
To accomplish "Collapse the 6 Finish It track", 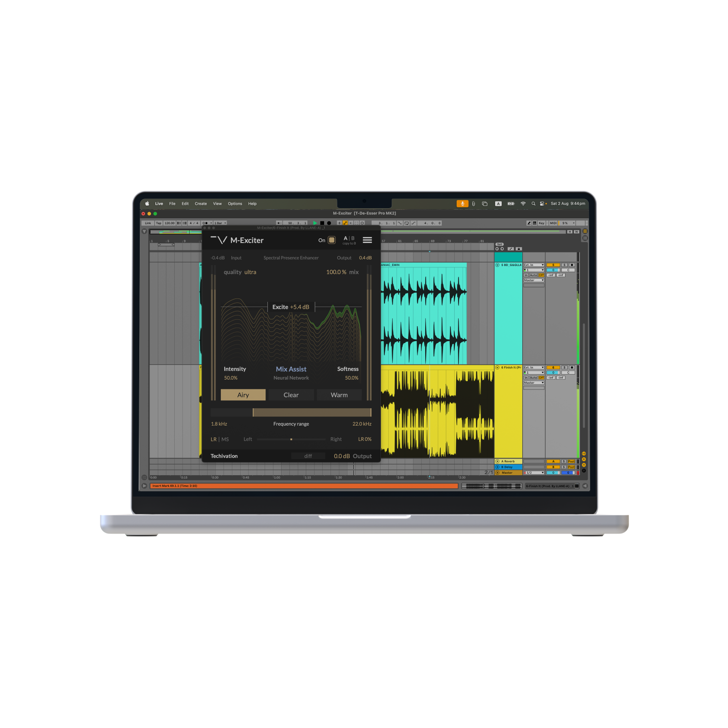I will coord(497,367).
